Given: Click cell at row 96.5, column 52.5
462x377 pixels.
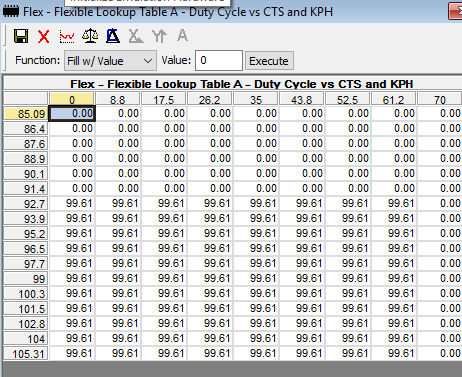Looking at the screenshot, I should click(348, 248).
